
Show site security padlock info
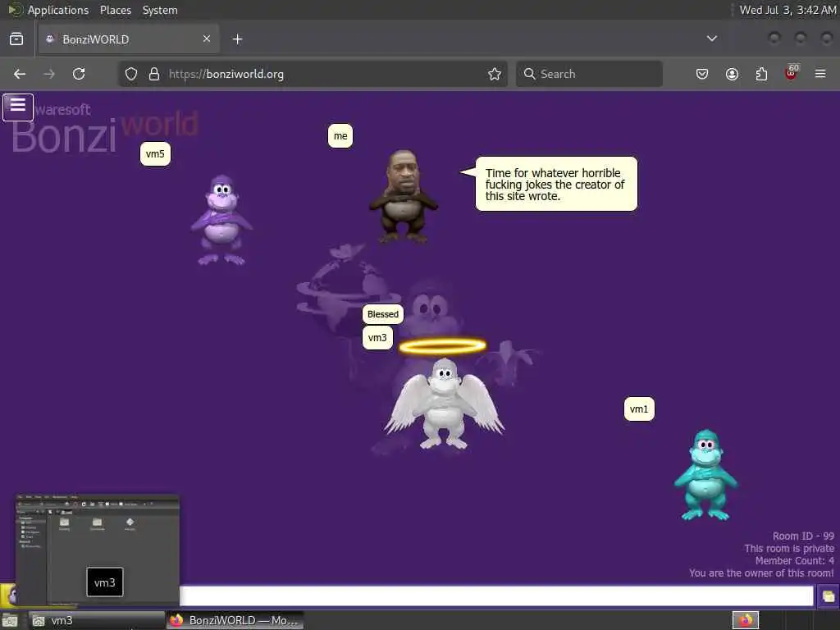pos(154,74)
